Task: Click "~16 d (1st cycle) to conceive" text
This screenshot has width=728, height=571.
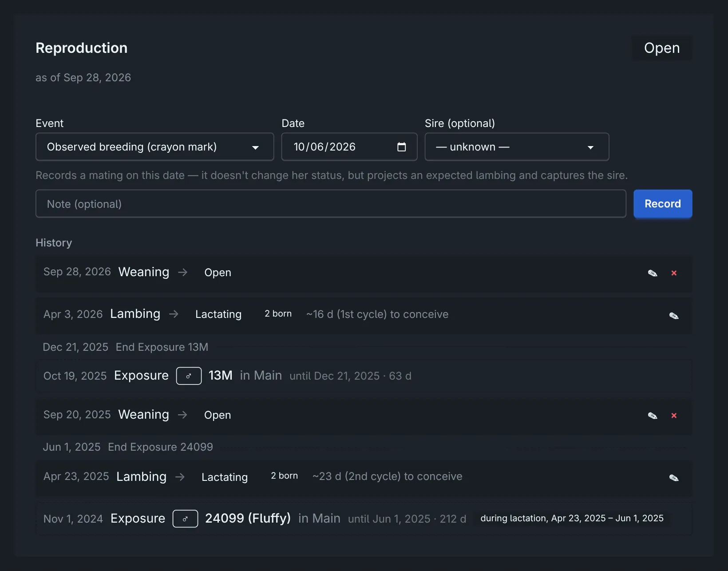Action: (x=377, y=314)
